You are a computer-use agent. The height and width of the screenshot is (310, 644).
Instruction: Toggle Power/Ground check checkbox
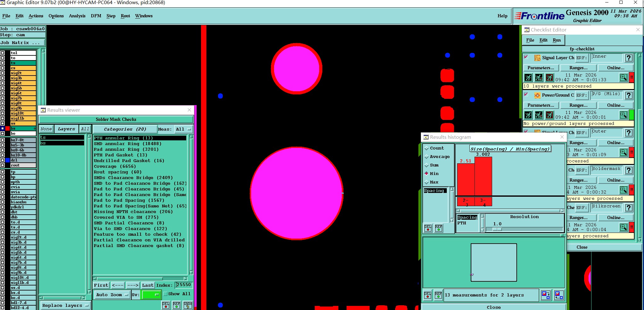click(526, 94)
